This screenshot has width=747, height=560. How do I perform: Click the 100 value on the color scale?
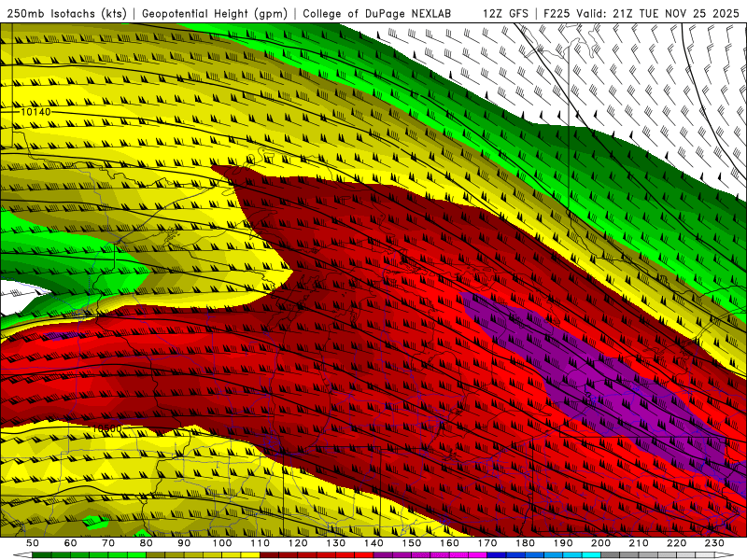(222, 543)
